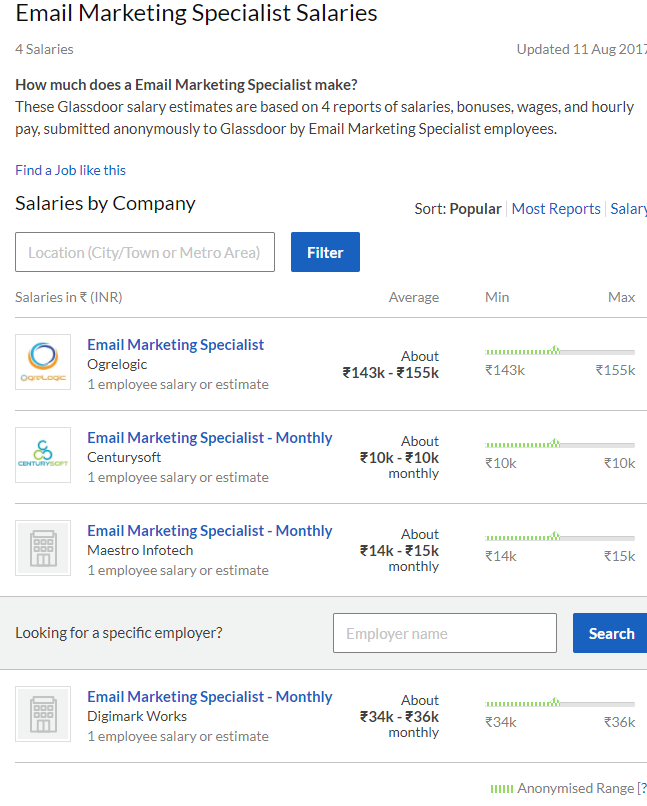Click Ogrelogic's salary range slider
Image resolution: width=647 pixels, height=806 pixels.
[559, 350]
